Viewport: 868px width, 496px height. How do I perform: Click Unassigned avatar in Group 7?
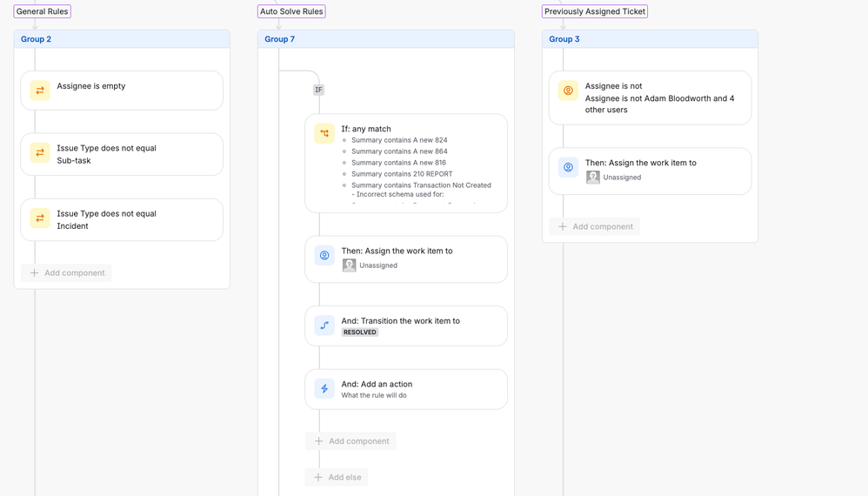[349, 265]
